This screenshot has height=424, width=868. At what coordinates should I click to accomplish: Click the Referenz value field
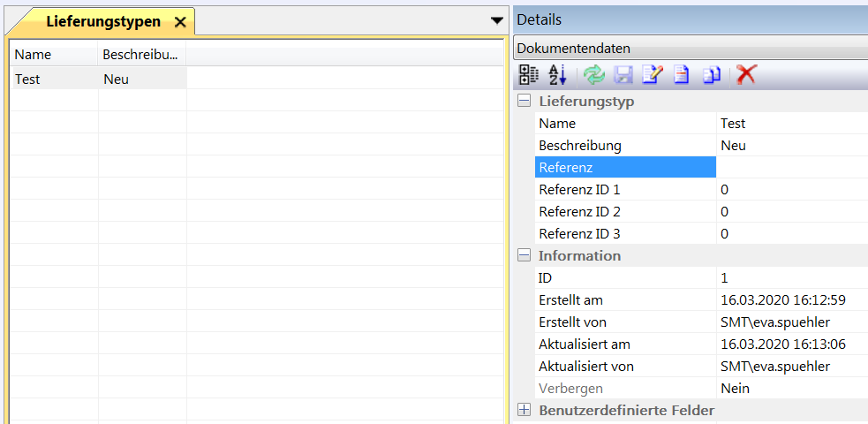point(791,168)
